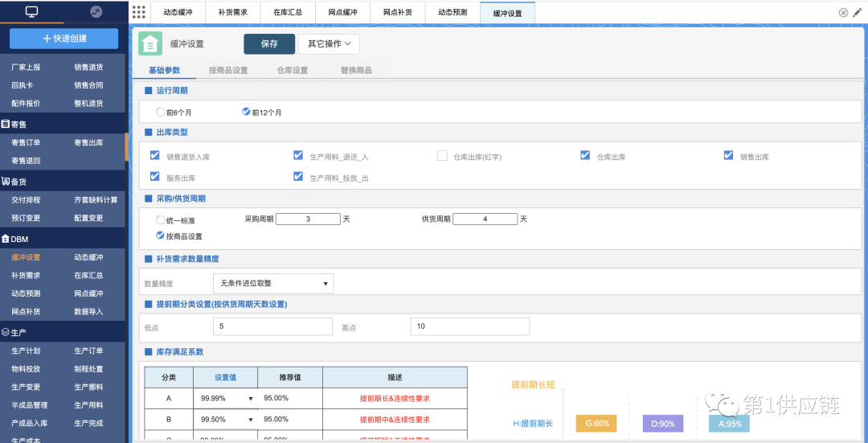Click the 生产 section icon in sidebar
Screen dimensions: 868x443
click(5, 332)
